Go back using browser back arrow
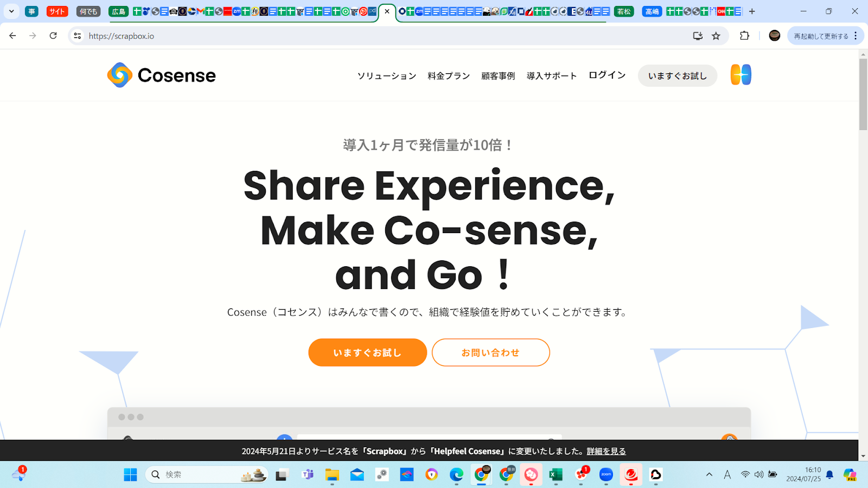The height and width of the screenshot is (488, 868). tap(12, 36)
